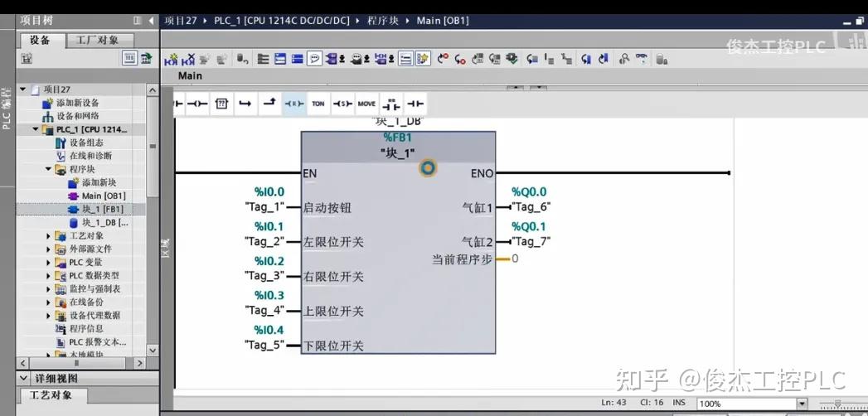The image size is (868, 416).
Task: Expand the 工艺对象 folder
Action: pos(49,235)
